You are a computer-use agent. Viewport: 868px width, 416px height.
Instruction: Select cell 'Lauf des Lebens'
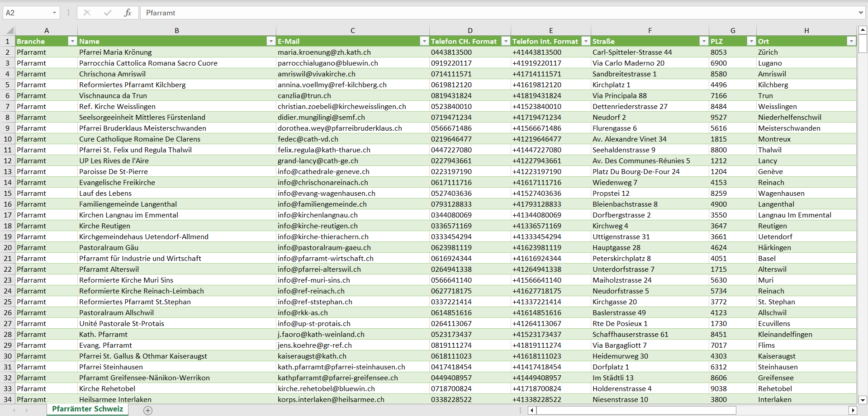[177, 193]
